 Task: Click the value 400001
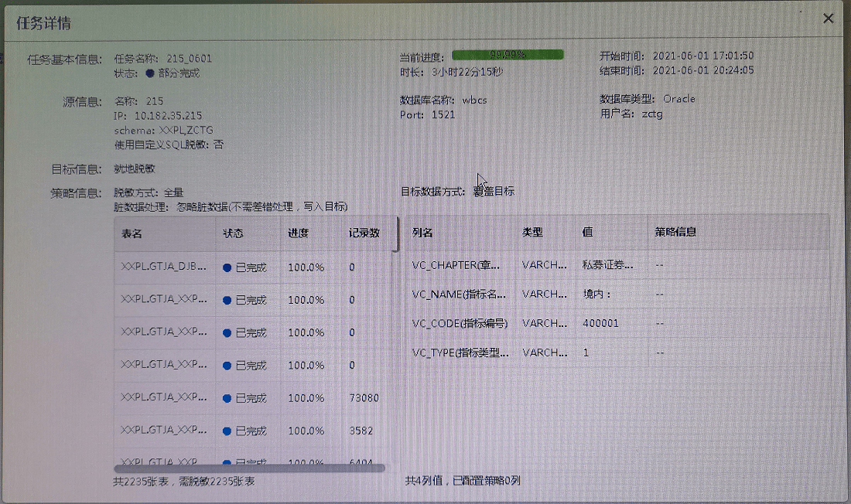tap(600, 323)
